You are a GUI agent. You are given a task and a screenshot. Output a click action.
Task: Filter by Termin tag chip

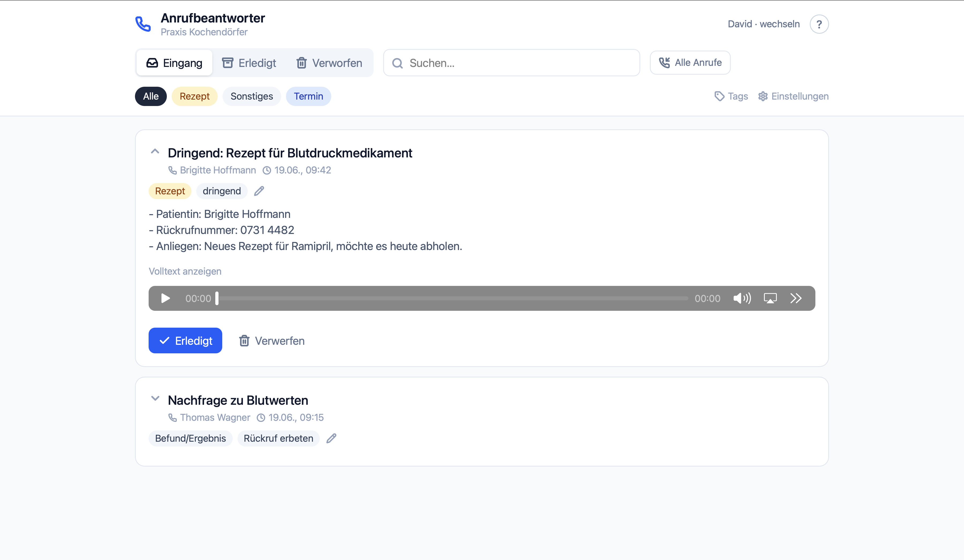click(x=308, y=96)
